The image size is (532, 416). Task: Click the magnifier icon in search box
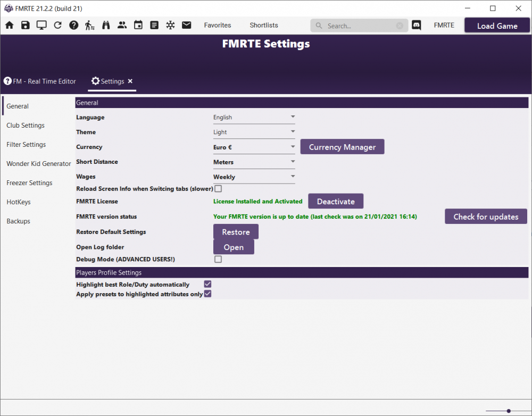pos(319,26)
